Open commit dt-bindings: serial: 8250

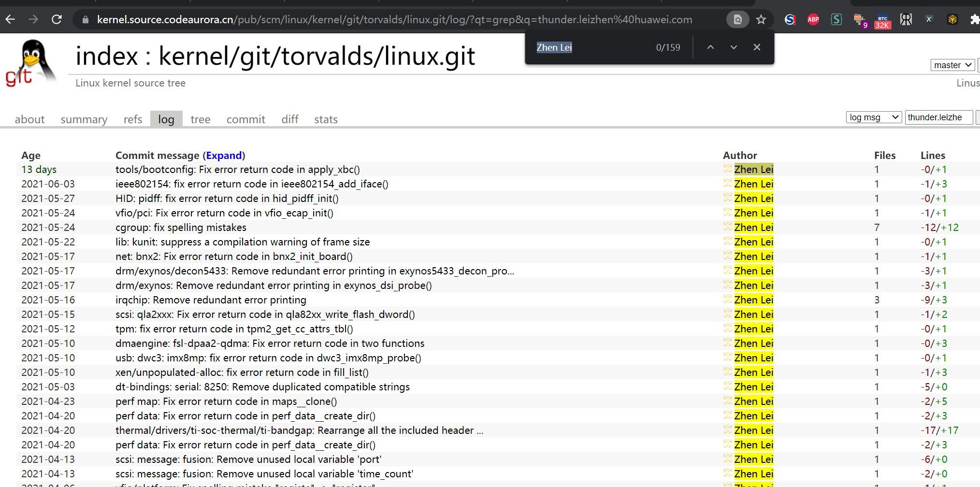pyautogui.click(x=262, y=387)
